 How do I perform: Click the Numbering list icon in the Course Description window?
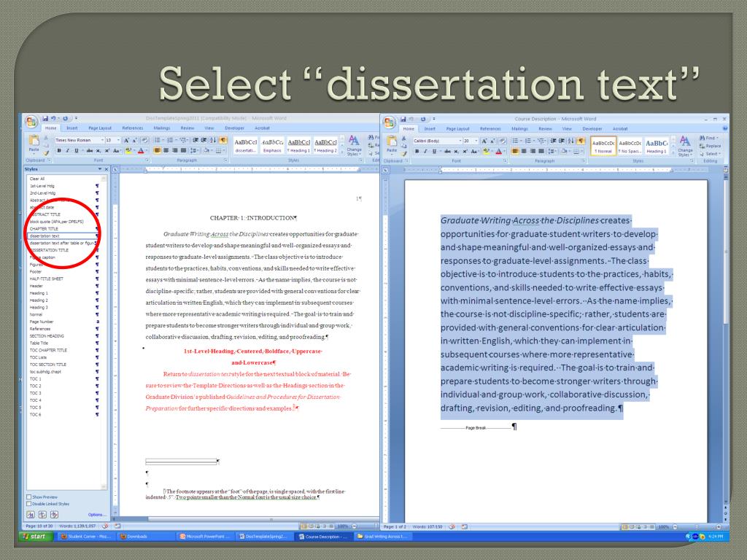tap(528, 141)
